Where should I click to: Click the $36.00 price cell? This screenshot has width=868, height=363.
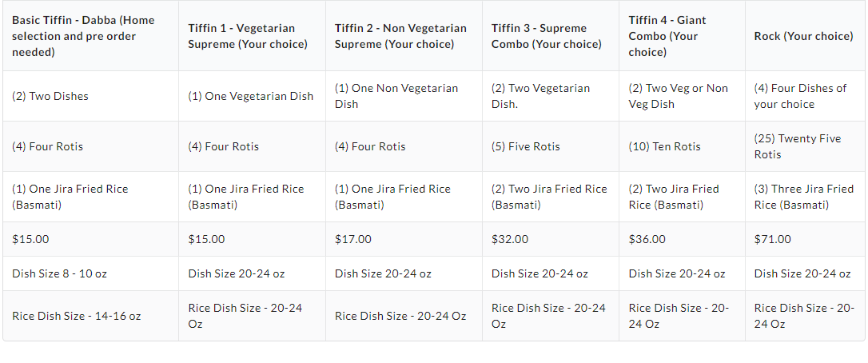647,239
